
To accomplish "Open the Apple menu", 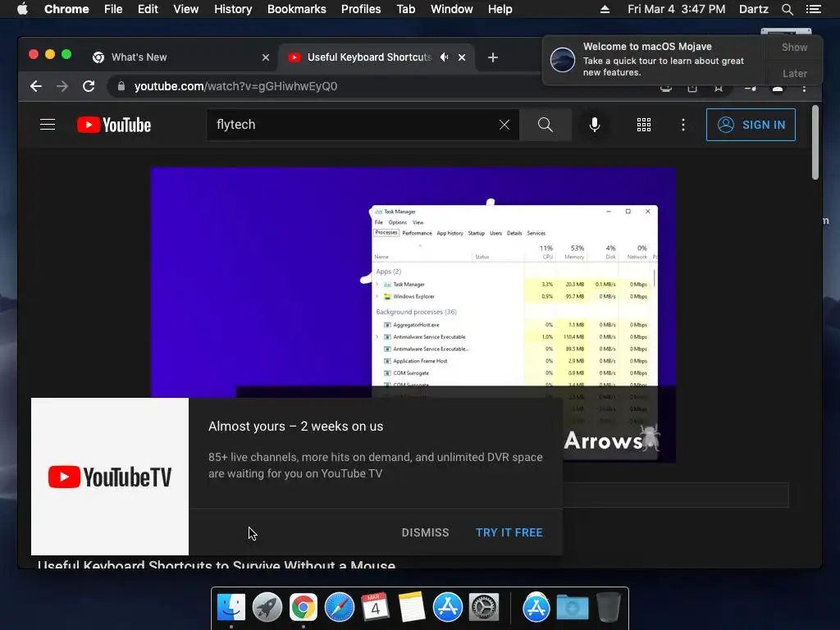I will tap(22, 9).
